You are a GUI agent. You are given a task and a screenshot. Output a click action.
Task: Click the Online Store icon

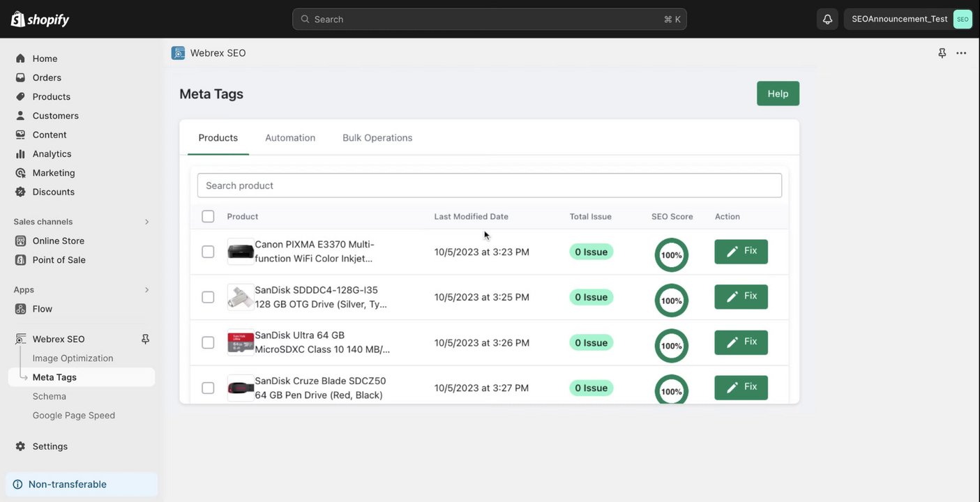(20, 241)
